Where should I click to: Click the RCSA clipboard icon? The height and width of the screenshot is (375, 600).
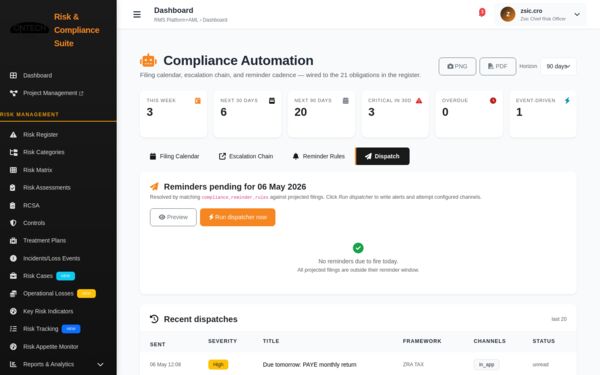13,205
